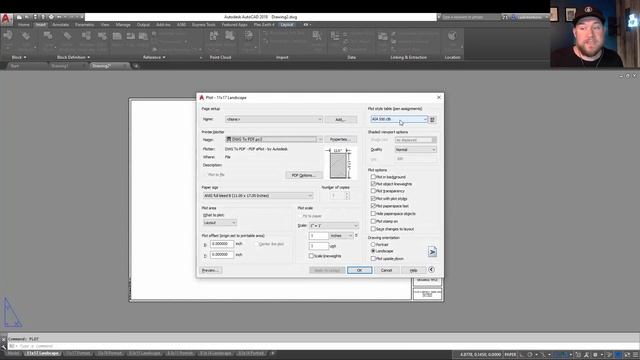Enable Plot upside-down checkbox
This screenshot has width=640, height=360.
click(x=373, y=258)
